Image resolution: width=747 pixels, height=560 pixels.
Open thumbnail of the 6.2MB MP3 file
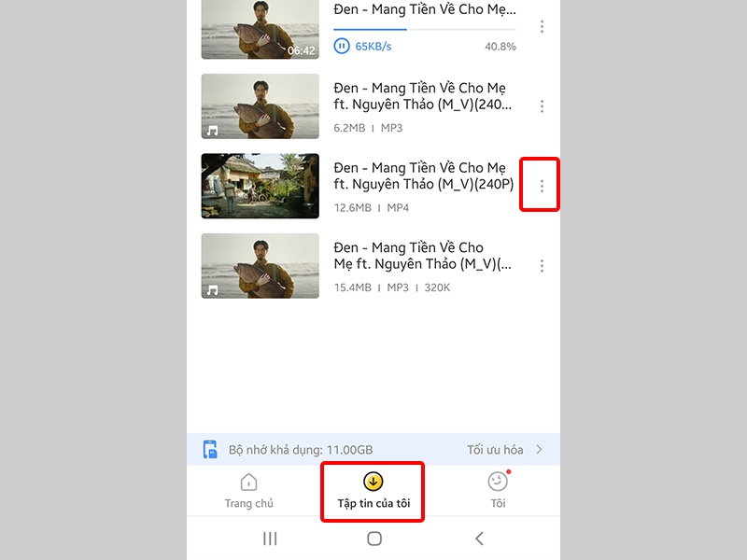[261, 106]
